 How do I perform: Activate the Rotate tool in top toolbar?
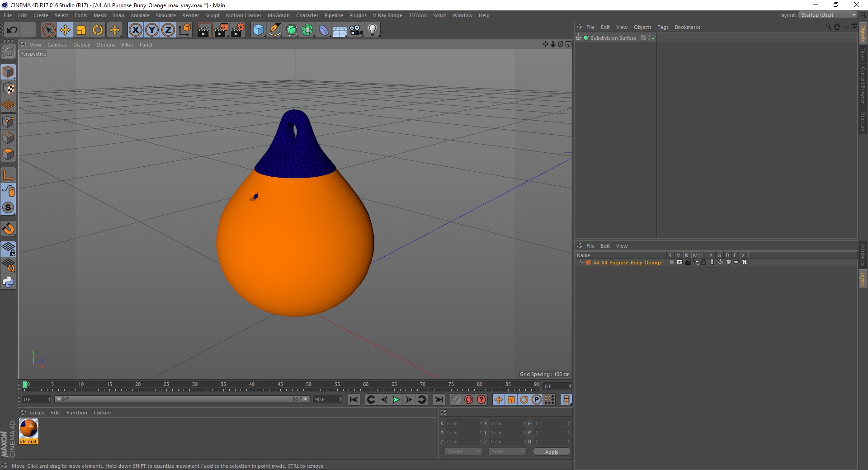(98, 30)
